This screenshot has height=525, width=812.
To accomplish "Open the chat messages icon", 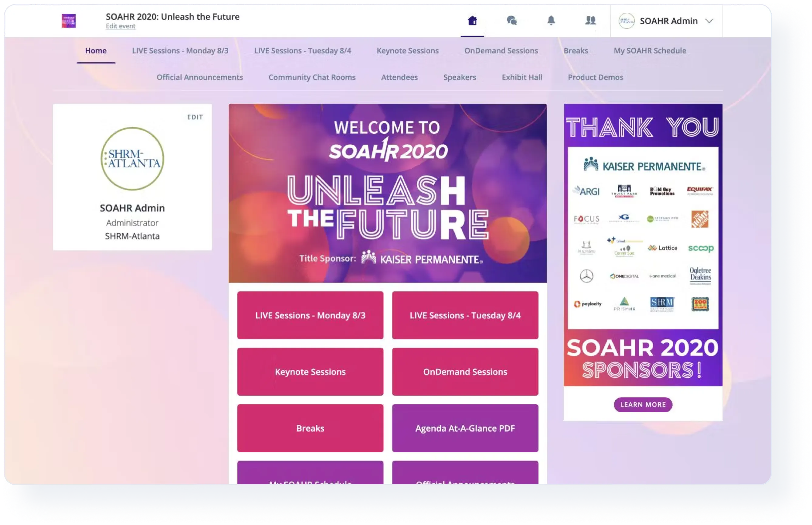I will [511, 21].
